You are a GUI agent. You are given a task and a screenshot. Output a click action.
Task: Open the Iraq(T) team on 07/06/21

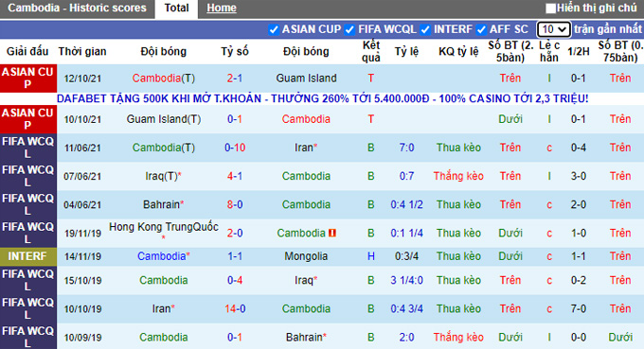163,176
